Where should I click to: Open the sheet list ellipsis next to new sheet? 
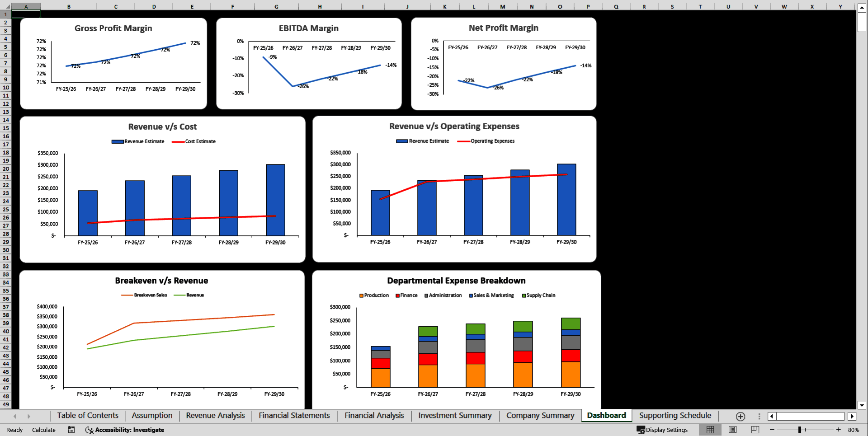click(x=759, y=416)
